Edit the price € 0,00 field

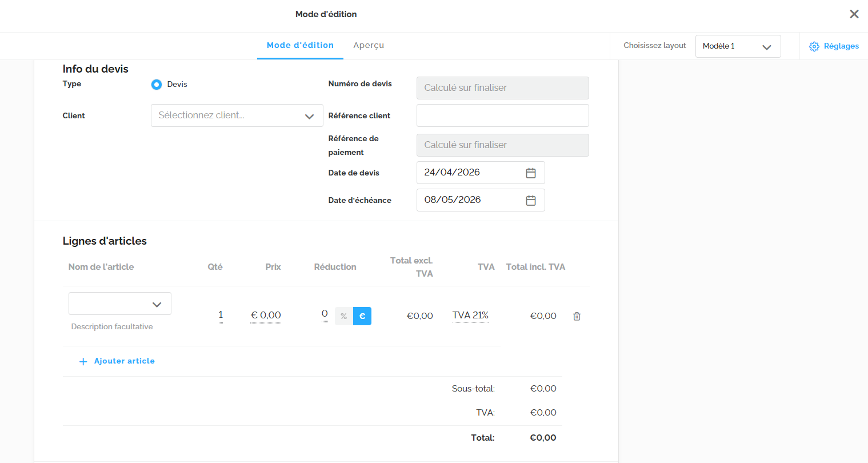(x=266, y=316)
